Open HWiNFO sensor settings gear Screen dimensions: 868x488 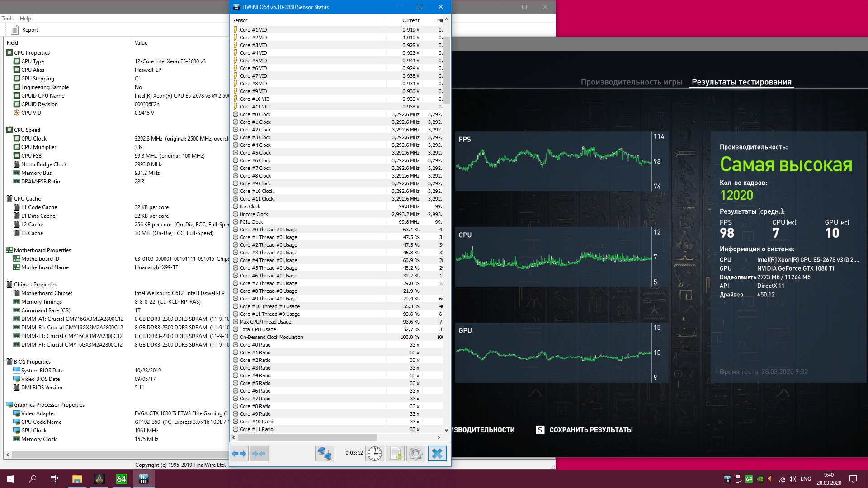tap(415, 454)
